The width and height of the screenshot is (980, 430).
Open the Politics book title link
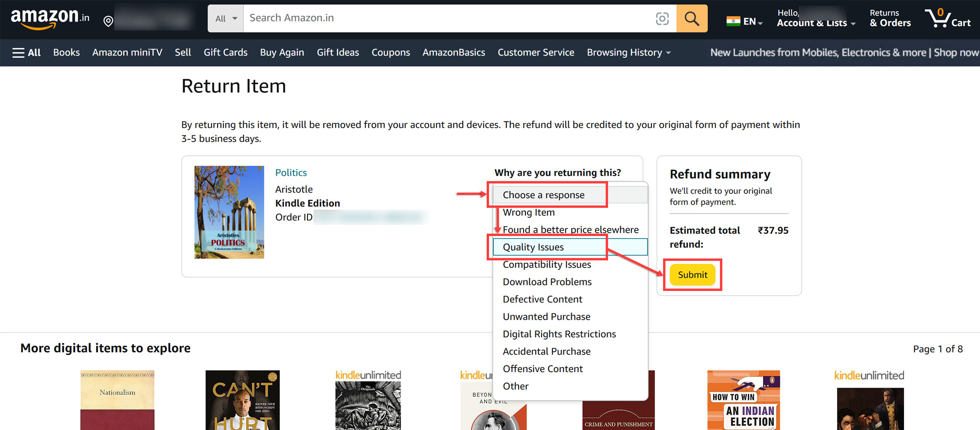pyautogui.click(x=291, y=172)
